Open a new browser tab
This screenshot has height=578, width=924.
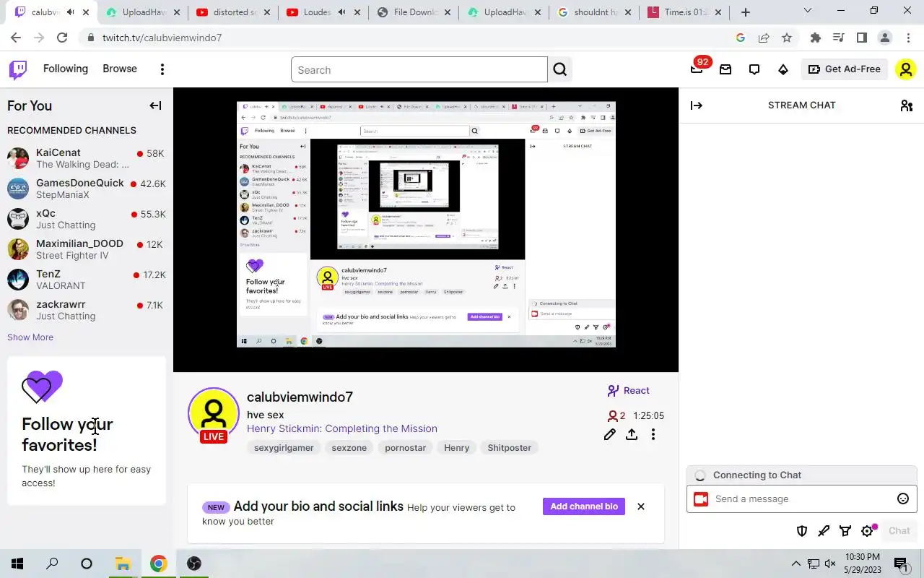coord(746,12)
